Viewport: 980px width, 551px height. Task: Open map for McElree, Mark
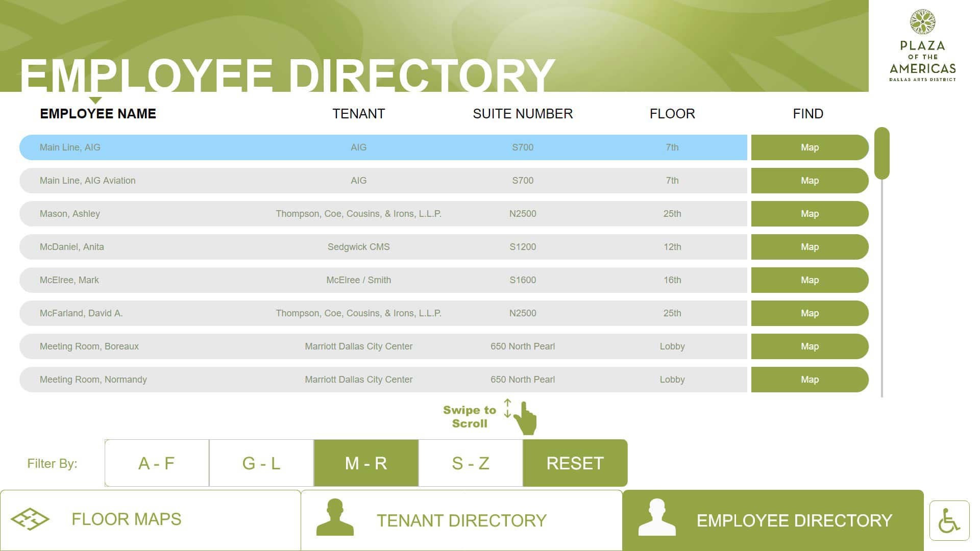(810, 280)
